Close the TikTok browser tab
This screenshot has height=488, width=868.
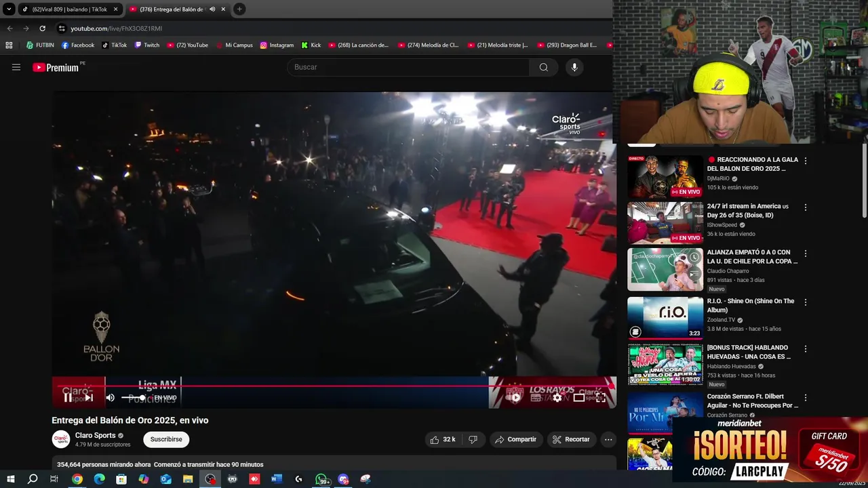(x=115, y=9)
